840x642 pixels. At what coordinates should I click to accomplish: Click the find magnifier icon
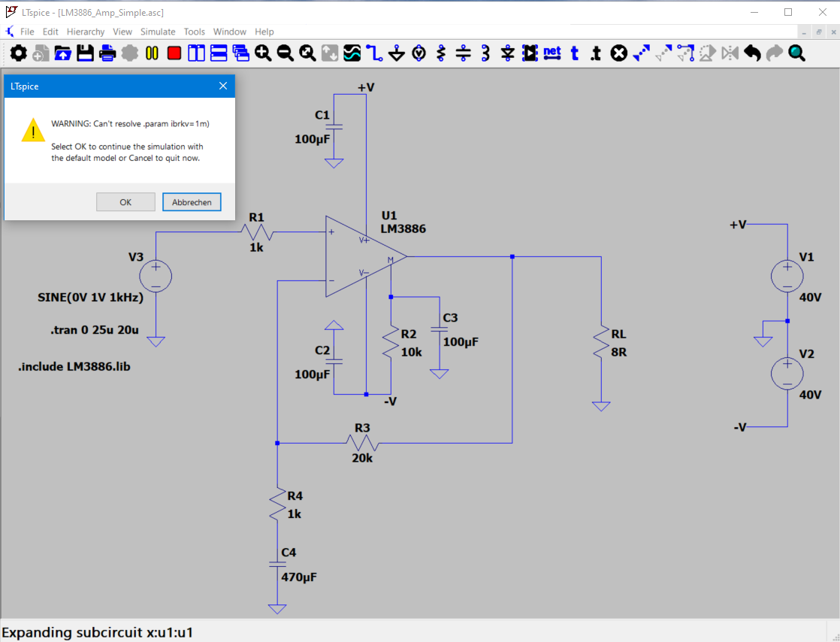click(x=796, y=53)
